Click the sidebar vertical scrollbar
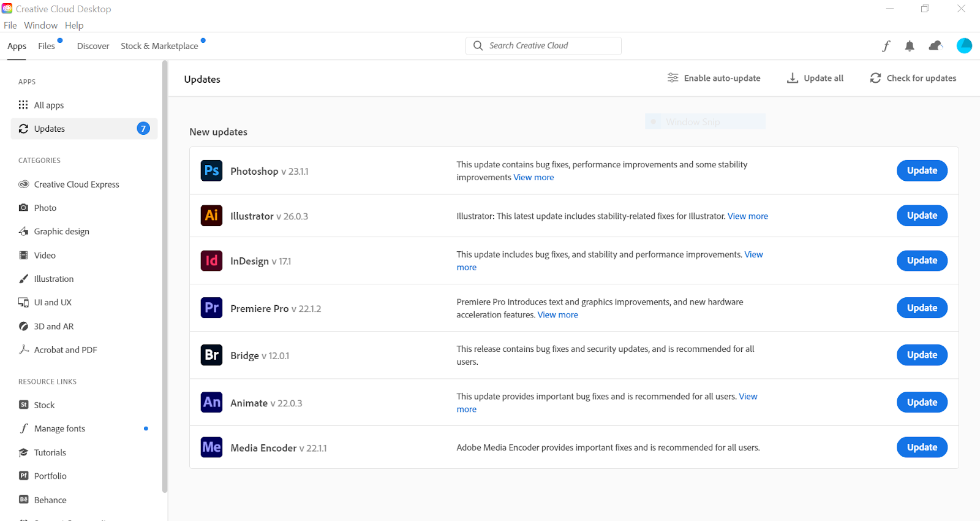The height and width of the screenshot is (521, 980). coord(164,276)
